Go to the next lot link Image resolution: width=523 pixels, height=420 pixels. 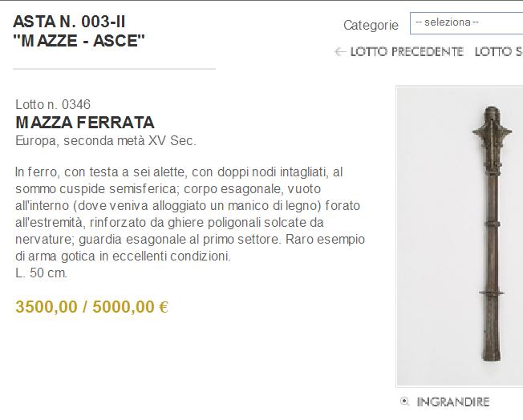tap(499, 52)
